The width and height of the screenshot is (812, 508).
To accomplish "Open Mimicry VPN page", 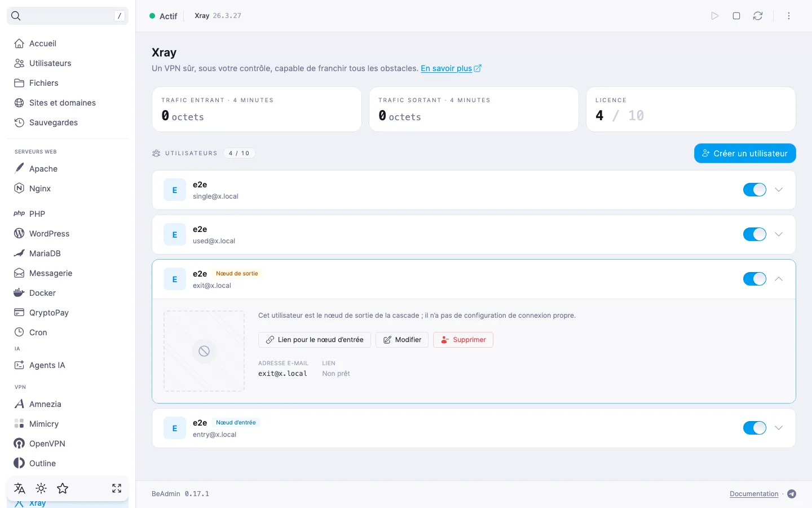I will pyautogui.click(x=68, y=424).
